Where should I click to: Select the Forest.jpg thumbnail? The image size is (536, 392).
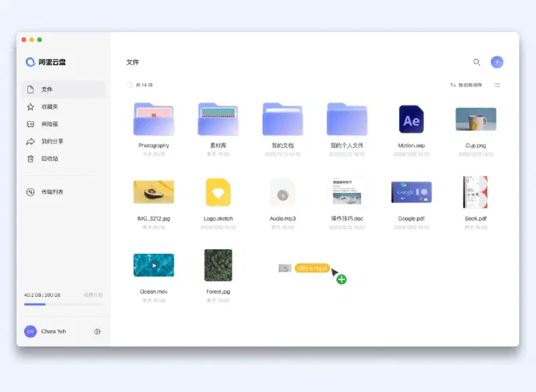pos(218,265)
